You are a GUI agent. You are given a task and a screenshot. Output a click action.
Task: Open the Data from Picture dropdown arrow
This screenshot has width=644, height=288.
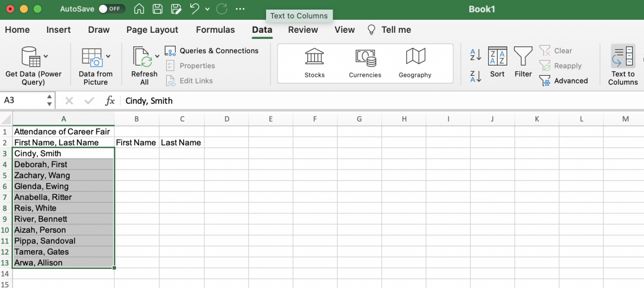click(108, 56)
